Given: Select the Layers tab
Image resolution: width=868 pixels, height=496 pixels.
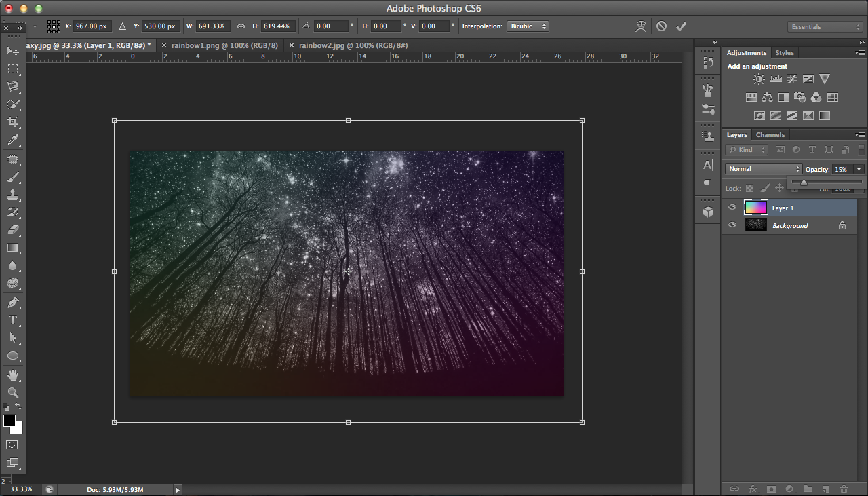Looking at the screenshot, I should coord(736,134).
